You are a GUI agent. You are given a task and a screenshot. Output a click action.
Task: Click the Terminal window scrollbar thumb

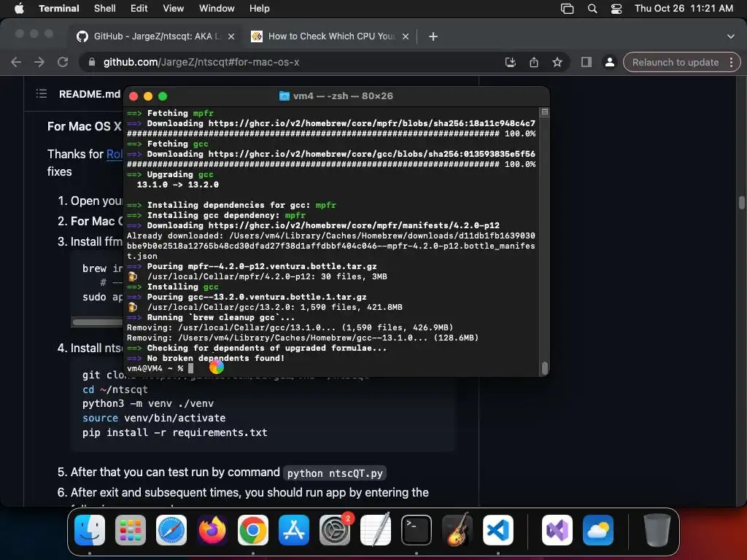[544, 367]
